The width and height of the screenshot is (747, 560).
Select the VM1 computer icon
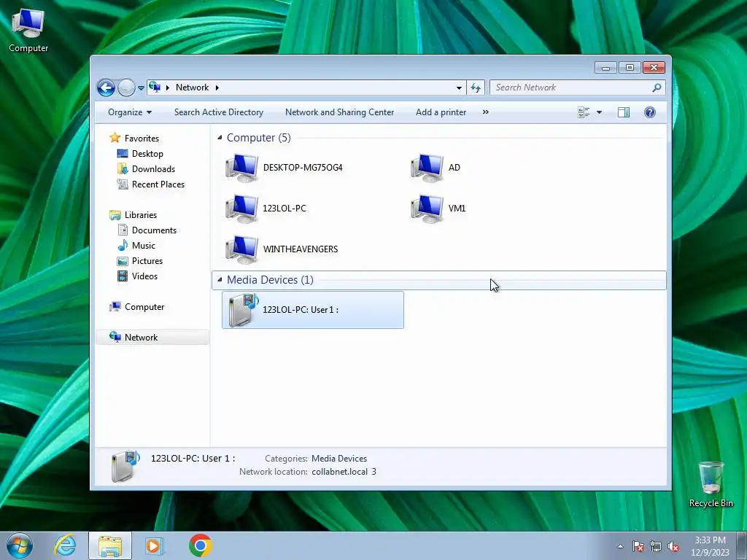tap(427, 209)
